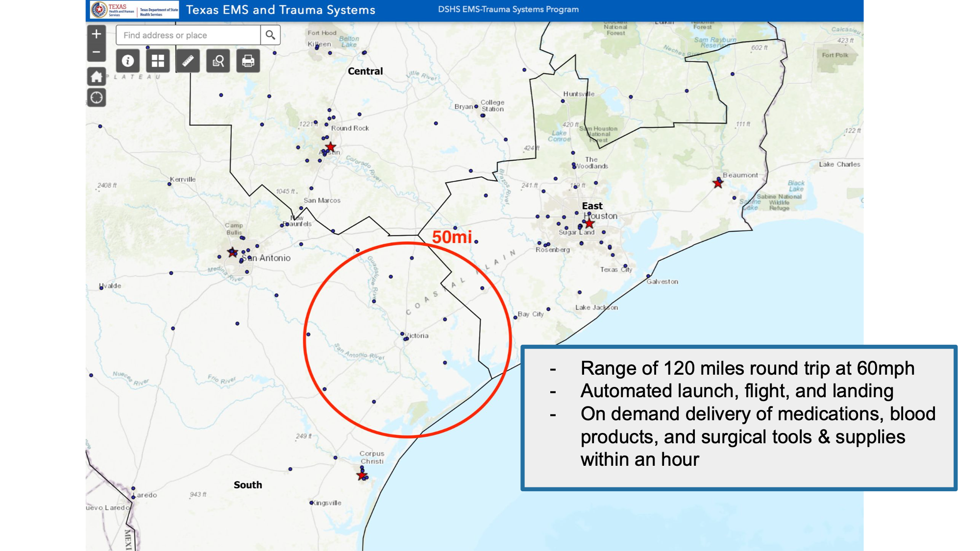980x551 pixels.
Task: Select the red star marker at Austin
Action: click(331, 147)
